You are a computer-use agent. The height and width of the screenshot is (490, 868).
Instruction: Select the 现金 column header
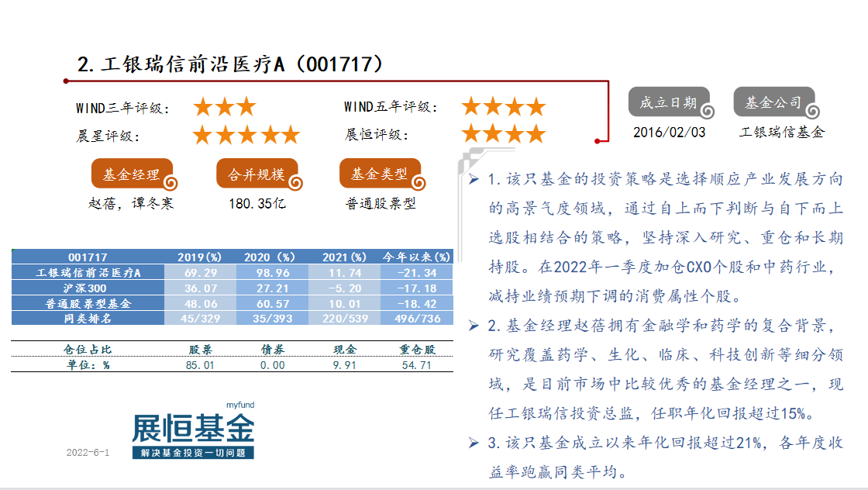(344, 350)
